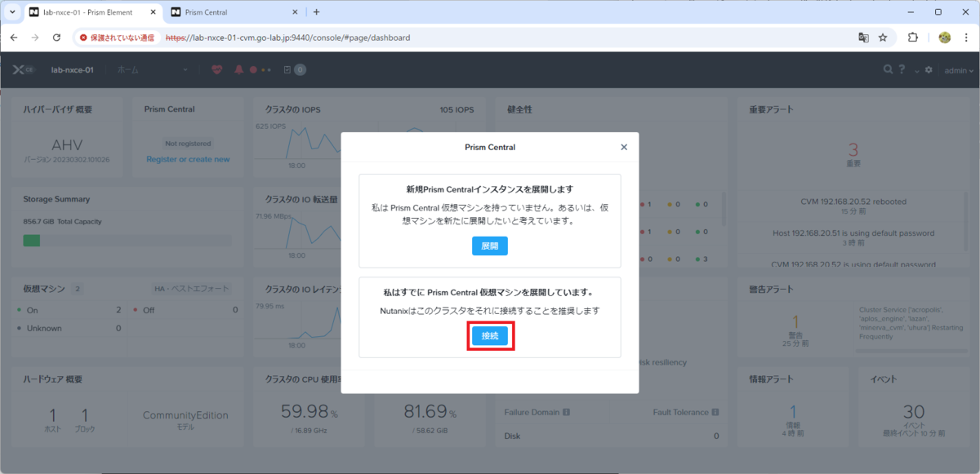Open the settings gear icon
Viewport: 980px width, 474px height.
929,70
